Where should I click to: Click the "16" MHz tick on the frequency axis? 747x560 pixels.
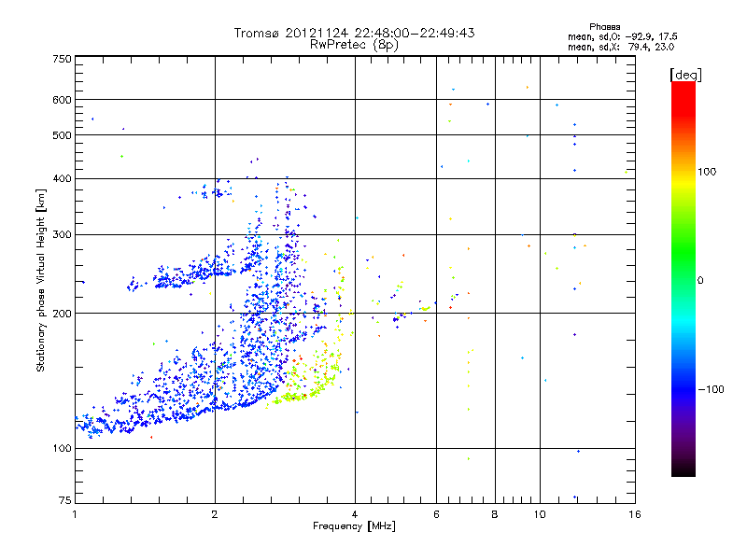coord(635,514)
